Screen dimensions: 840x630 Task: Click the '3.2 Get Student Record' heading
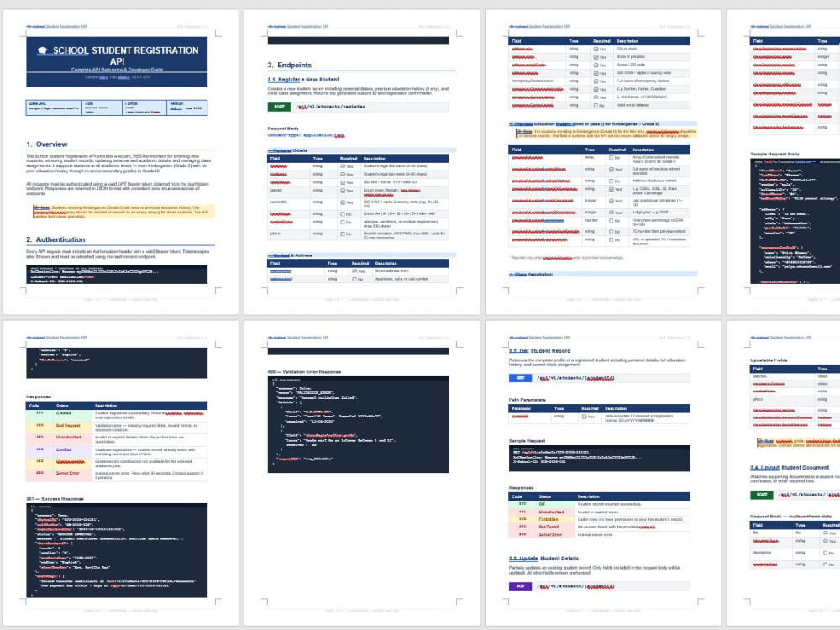539,351
